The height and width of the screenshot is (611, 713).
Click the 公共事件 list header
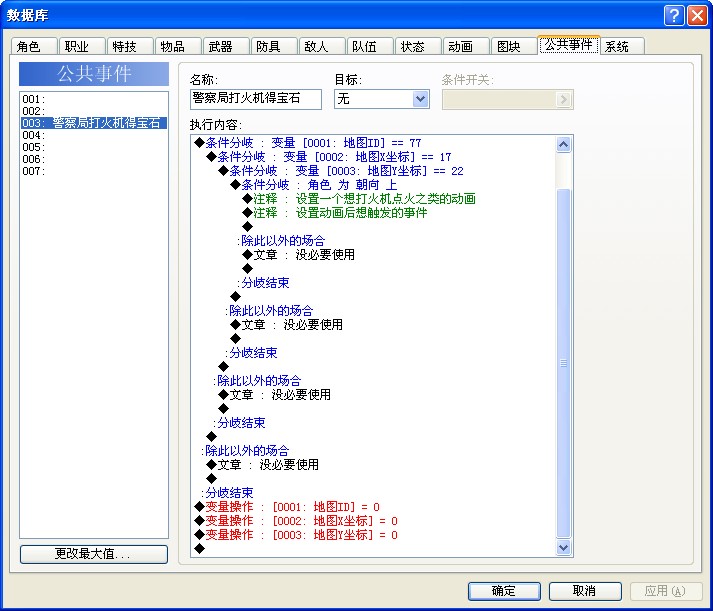point(94,74)
